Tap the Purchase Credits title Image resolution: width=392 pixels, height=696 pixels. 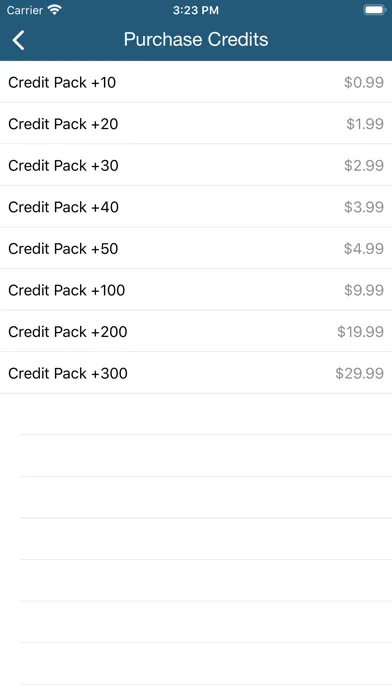(196, 40)
